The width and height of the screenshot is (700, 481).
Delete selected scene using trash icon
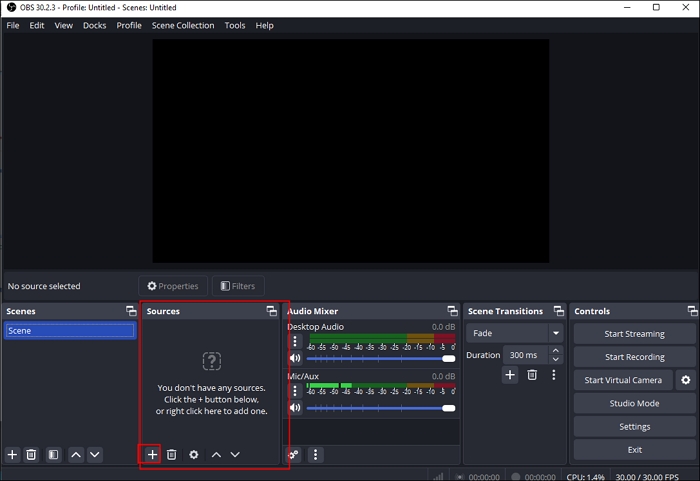coord(31,454)
